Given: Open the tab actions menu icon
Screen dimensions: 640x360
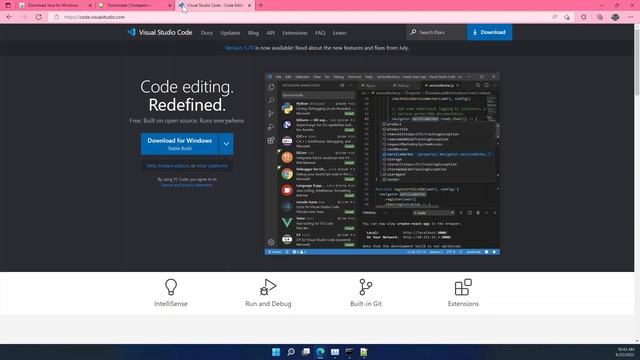Looking at the screenshot, I should 8,5.
